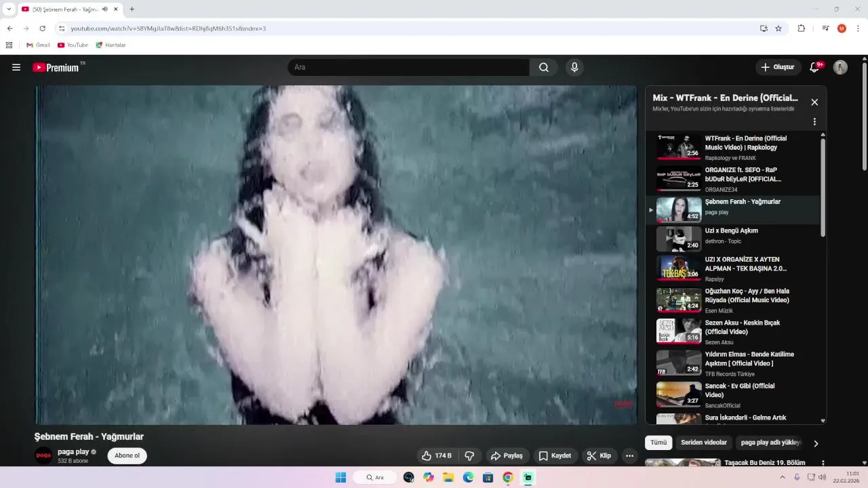Screen dimensions: 868x488
Task: Dislike the video with thumbs down
Action: pyautogui.click(x=469, y=455)
